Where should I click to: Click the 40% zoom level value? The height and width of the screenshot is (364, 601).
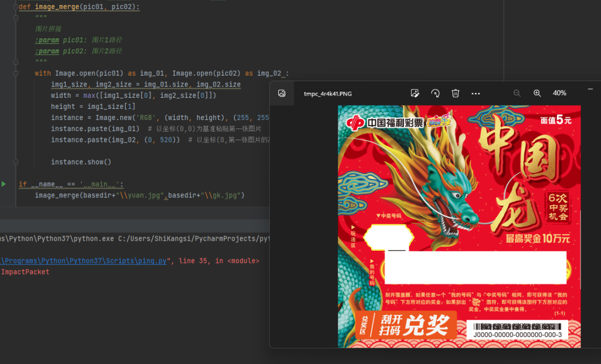click(559, 93)
